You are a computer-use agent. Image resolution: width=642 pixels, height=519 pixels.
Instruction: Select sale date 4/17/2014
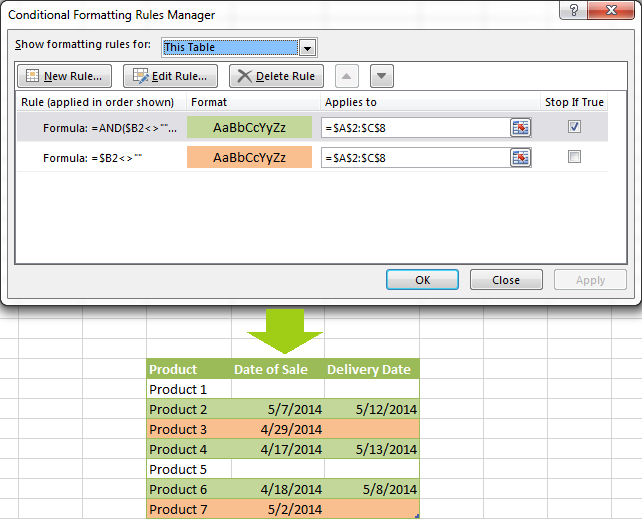pyautogui.click(x=278, y=449)
